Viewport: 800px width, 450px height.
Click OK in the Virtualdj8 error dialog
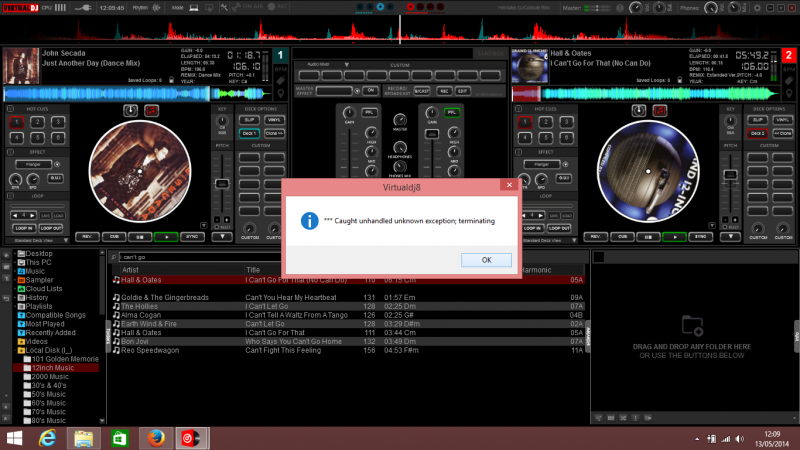point(486,260)
